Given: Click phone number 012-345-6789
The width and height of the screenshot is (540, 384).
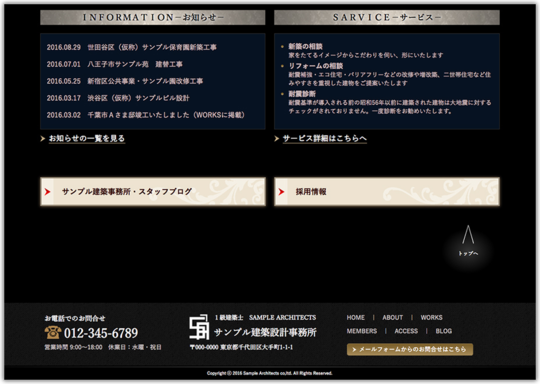Looking at the screenshot, I should click(101, 333).
